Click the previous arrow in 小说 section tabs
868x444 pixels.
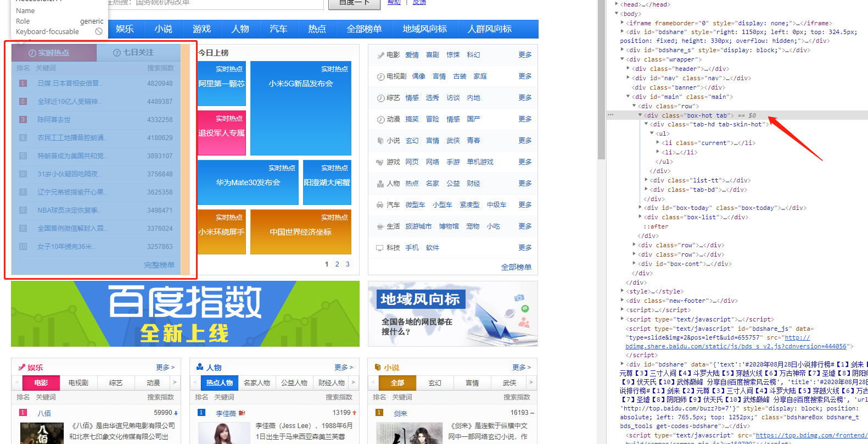coord(373,382)
